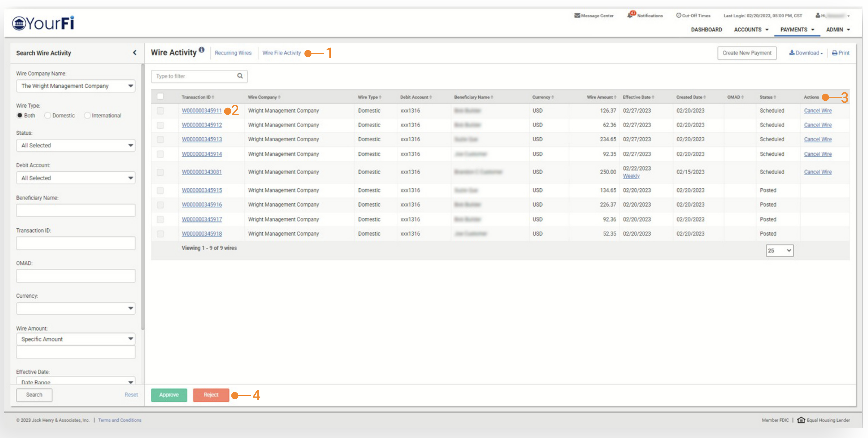Open transaction W000000345911 link
The height and width of the screenshot is (438, 868).
pos(202,110)
